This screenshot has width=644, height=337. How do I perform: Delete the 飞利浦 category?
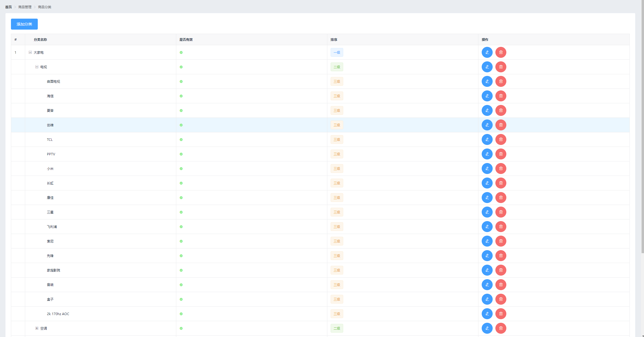tap(501, 227)
